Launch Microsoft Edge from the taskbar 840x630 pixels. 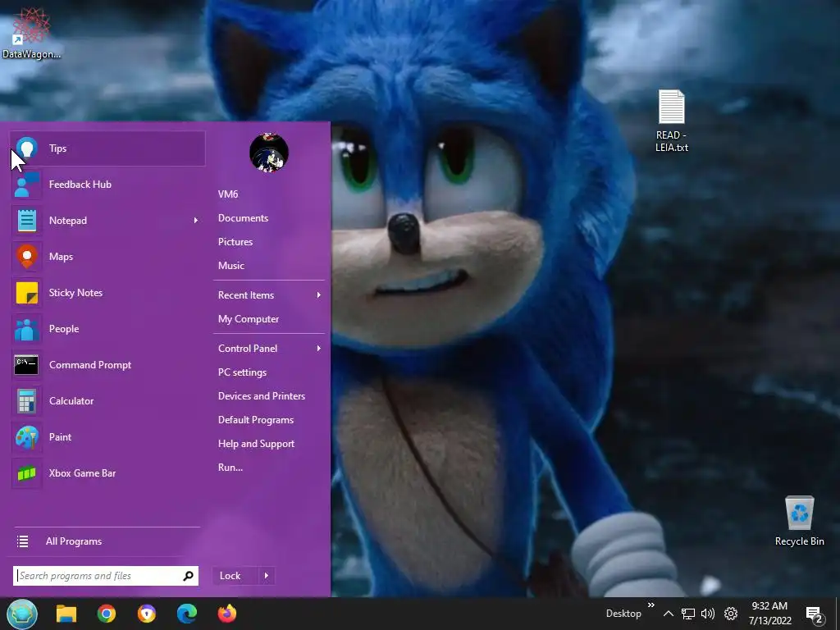[187, 614]
